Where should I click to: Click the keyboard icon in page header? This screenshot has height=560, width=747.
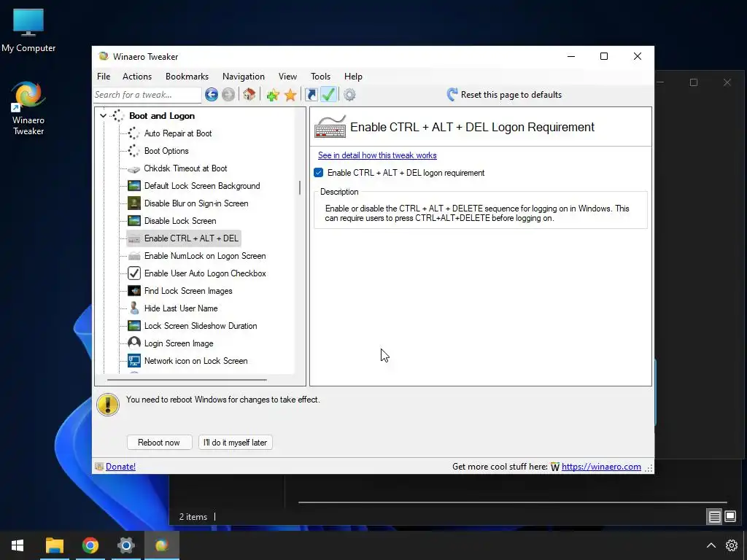330,127
